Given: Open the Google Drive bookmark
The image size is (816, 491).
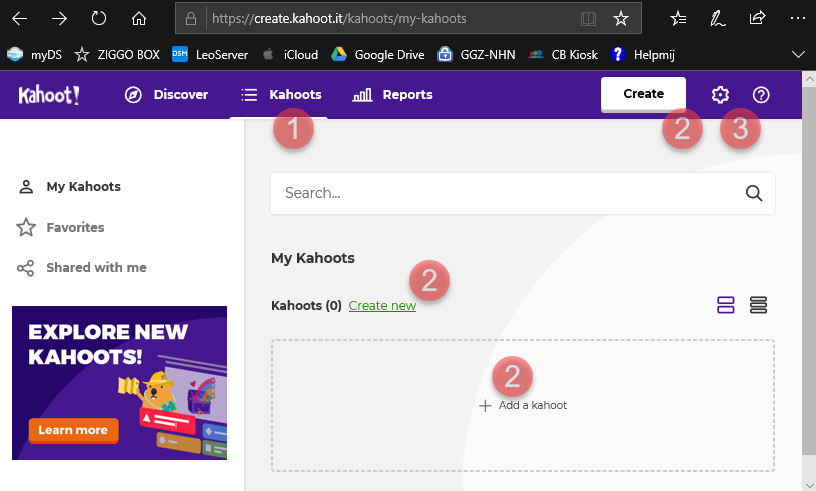Looking at the screenshot, I should (378, 55).
